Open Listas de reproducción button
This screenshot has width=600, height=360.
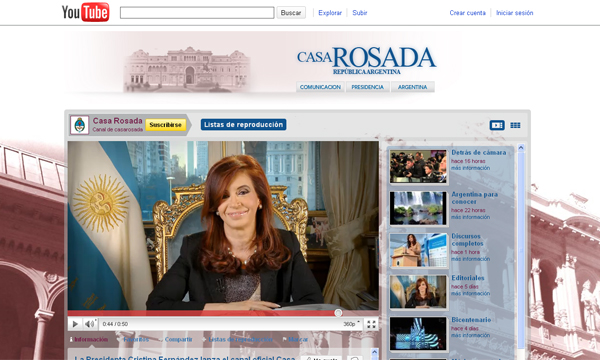243,124
